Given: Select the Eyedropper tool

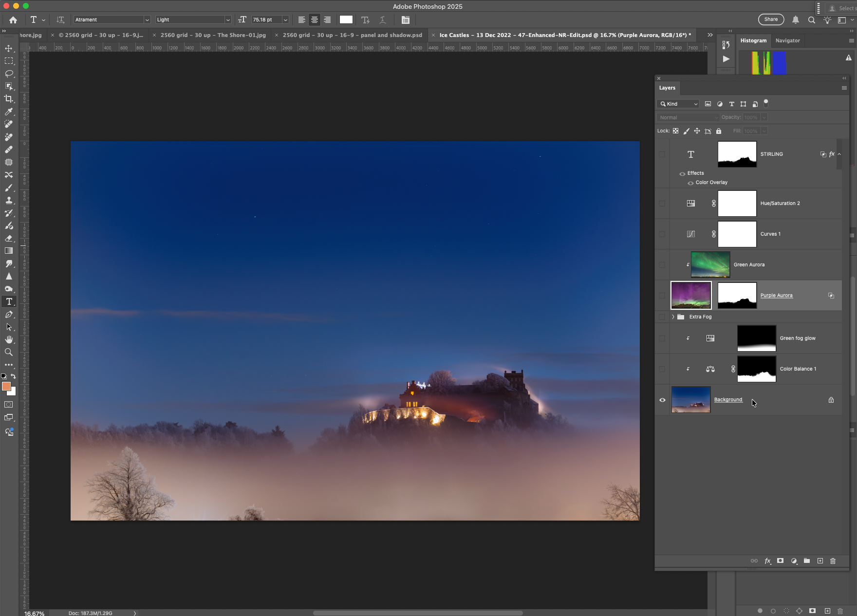Looking at the screenshot, I should pyautogui.click(x=9, y=112).
